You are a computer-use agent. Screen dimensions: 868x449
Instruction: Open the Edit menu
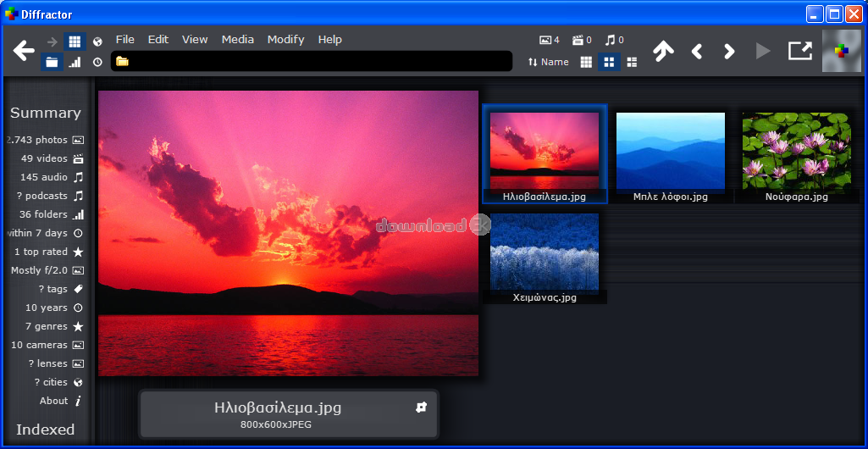click(158, 39)
